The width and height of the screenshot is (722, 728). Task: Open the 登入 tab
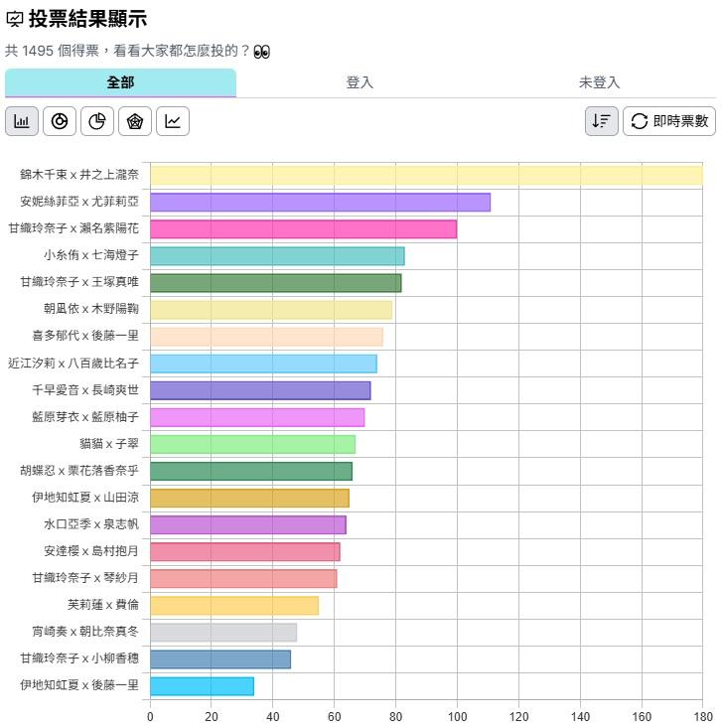coord(360,82)
